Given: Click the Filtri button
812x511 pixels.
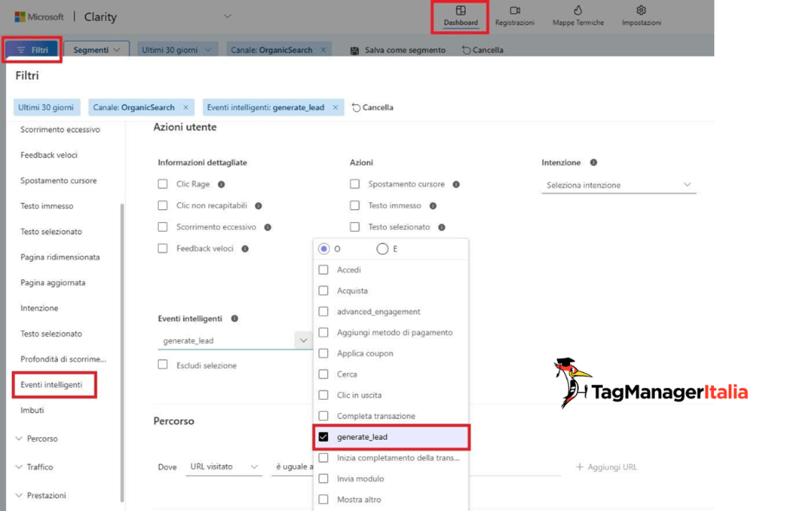Looking at the screenshot, I should click(x=33, y=50).
